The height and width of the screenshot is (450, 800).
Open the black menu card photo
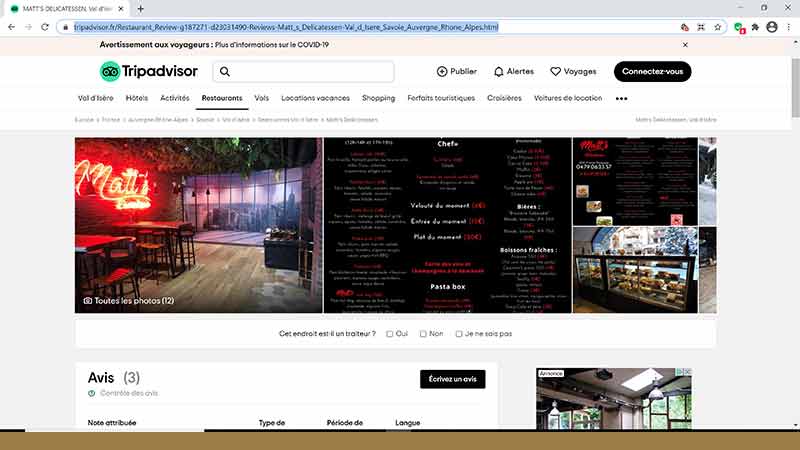click(448, 225)
